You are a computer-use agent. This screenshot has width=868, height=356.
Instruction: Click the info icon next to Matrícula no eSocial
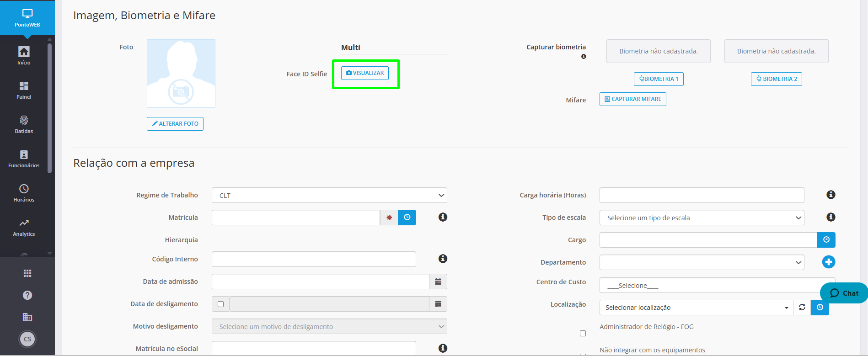(x=443, y=348)
